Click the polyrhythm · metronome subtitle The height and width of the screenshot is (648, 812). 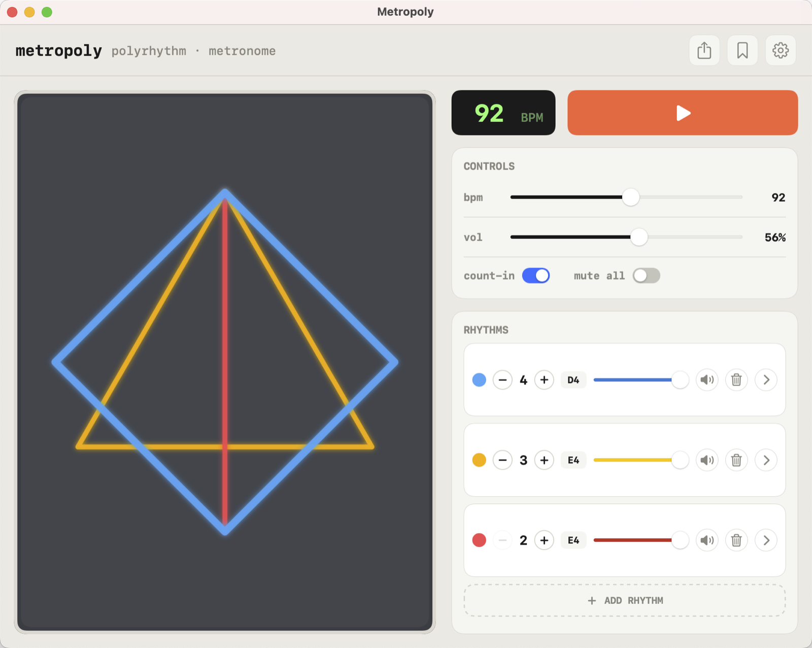(x=193, y=51)
